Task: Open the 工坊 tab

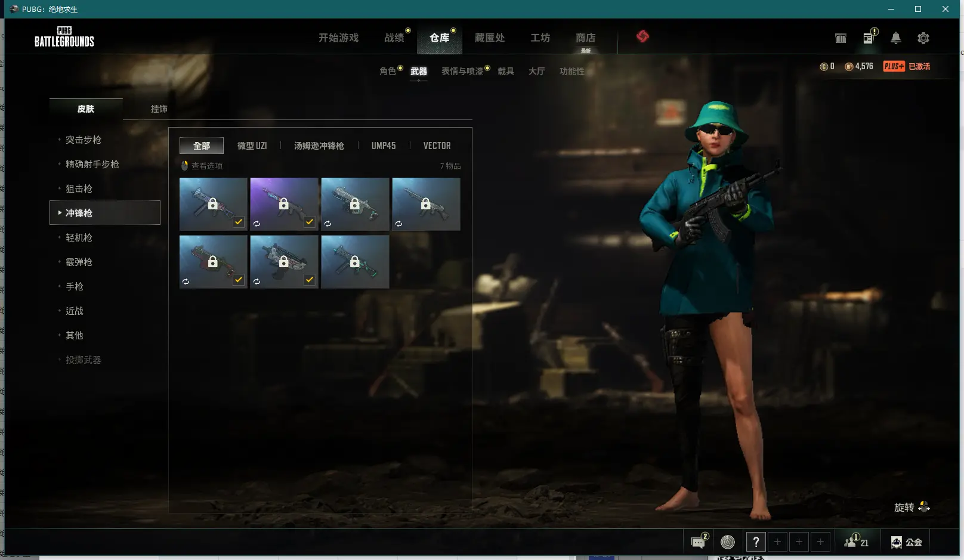Action: [540, 38]
